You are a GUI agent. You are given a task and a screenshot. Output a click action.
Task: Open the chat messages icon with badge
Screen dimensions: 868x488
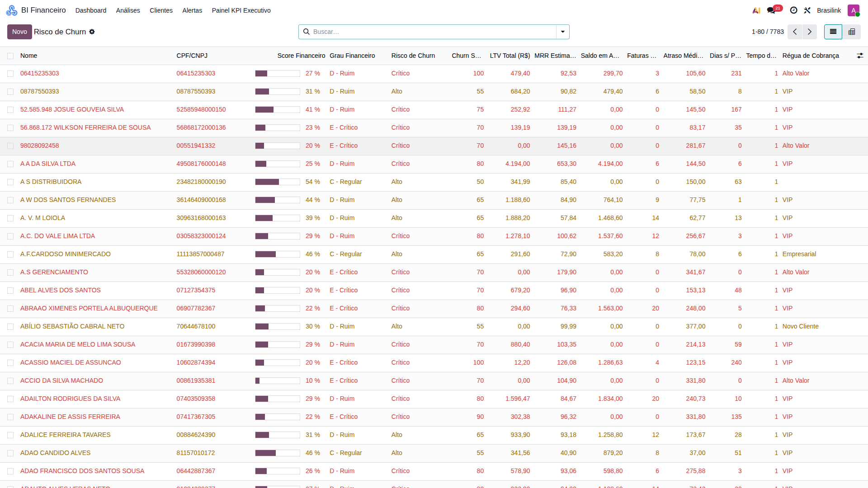coord(771,10)
